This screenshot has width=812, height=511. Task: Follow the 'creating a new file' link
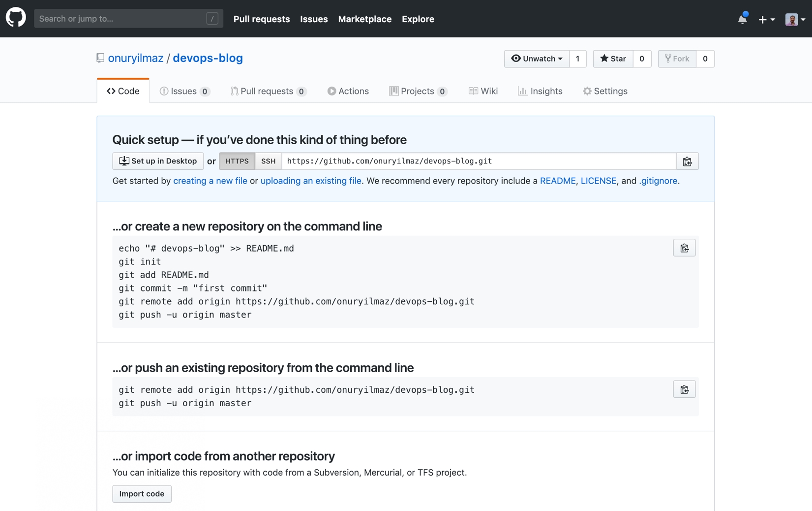[x=210, y=181]
